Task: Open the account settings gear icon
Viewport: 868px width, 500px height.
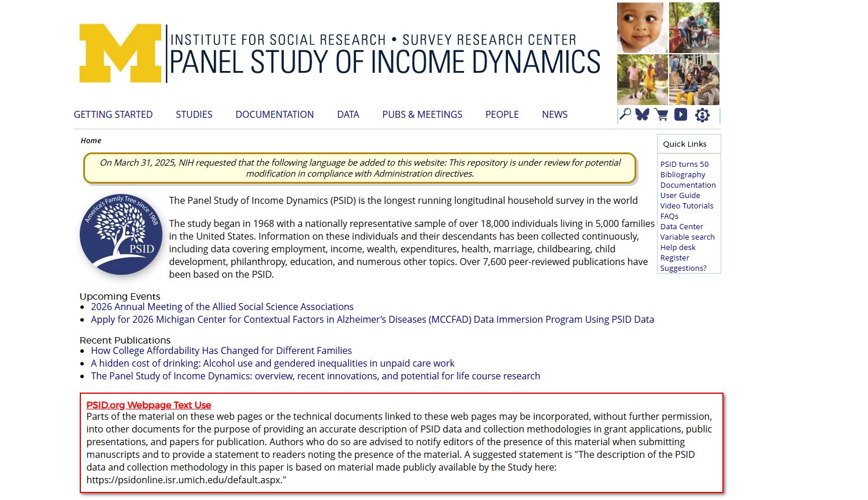Action: click(x=701, y=114)
